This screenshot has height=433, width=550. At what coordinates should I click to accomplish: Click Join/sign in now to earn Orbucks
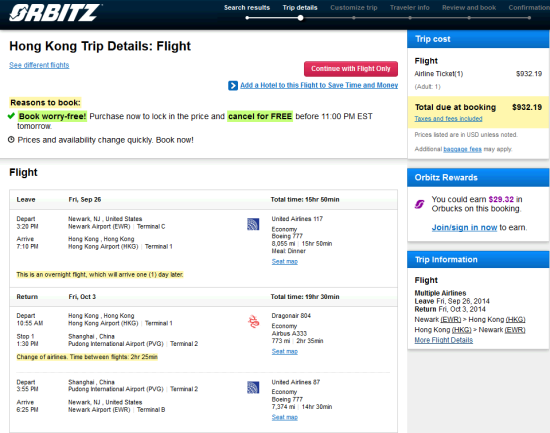(x=464, y=227)
